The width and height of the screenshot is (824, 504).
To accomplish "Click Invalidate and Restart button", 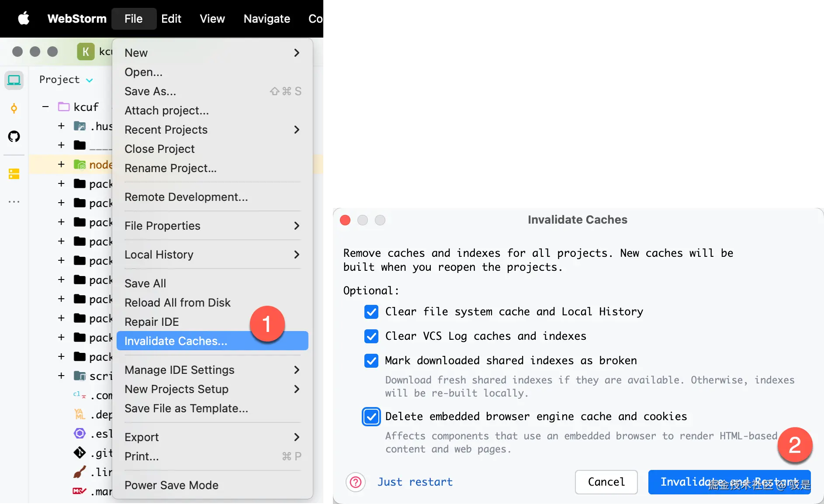I will 729,482.
